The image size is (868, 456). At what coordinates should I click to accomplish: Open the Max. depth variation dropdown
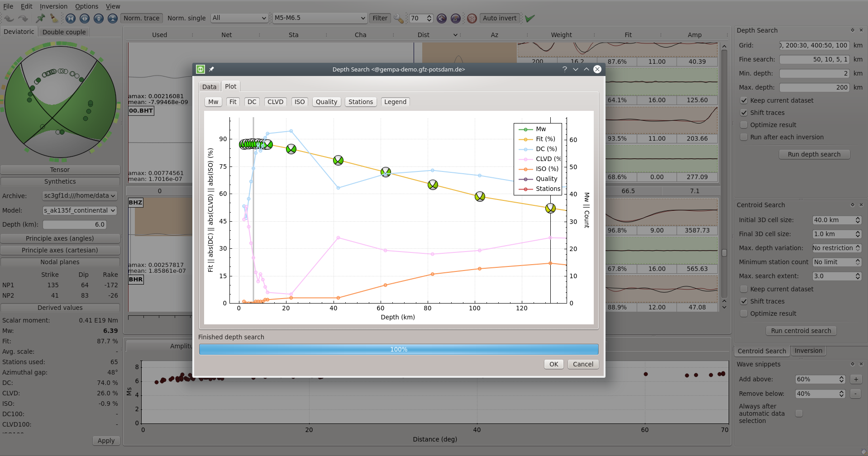click(x=837, y=248)
